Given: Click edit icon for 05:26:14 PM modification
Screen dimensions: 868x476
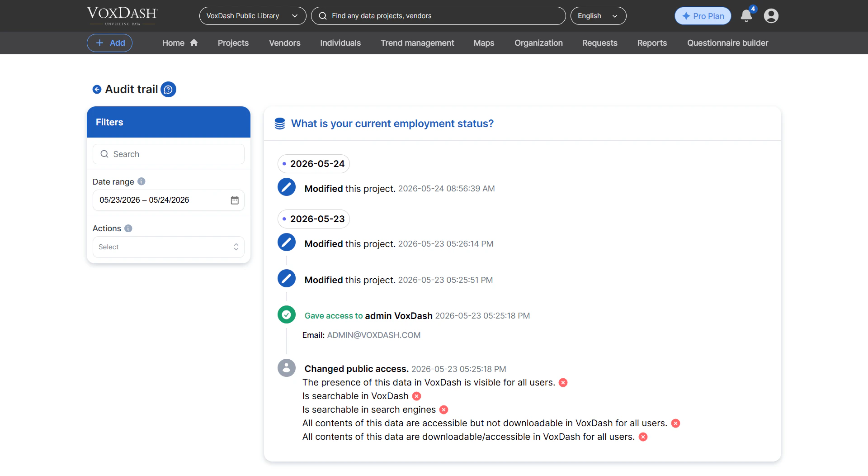Looking at the screenshot, I should pos(287,243).
